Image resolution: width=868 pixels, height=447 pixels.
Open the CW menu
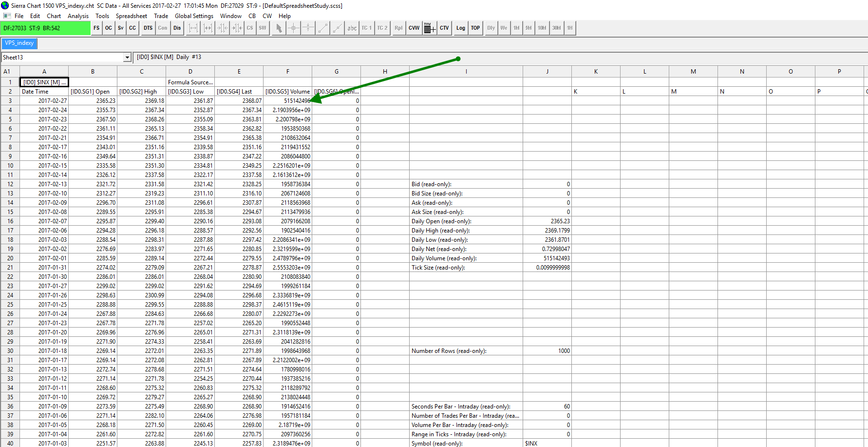tap(267, 16)
